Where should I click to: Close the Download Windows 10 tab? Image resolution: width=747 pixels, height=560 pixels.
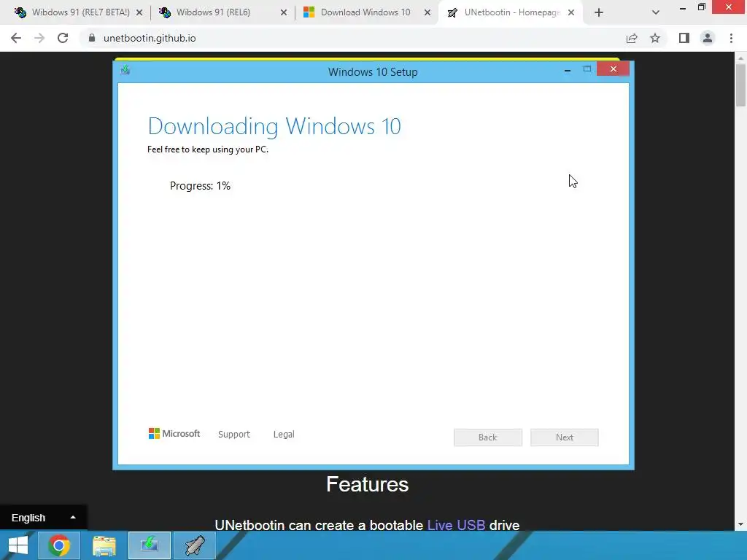click(427, 13)
